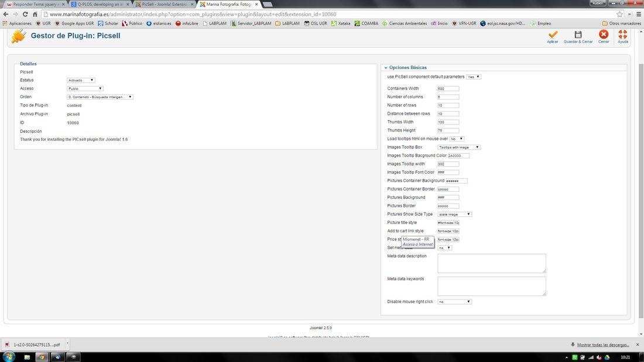This screenshot has width=644, height=362.
Task: Go to browser home page icon
Action: [x=35, y=14]
